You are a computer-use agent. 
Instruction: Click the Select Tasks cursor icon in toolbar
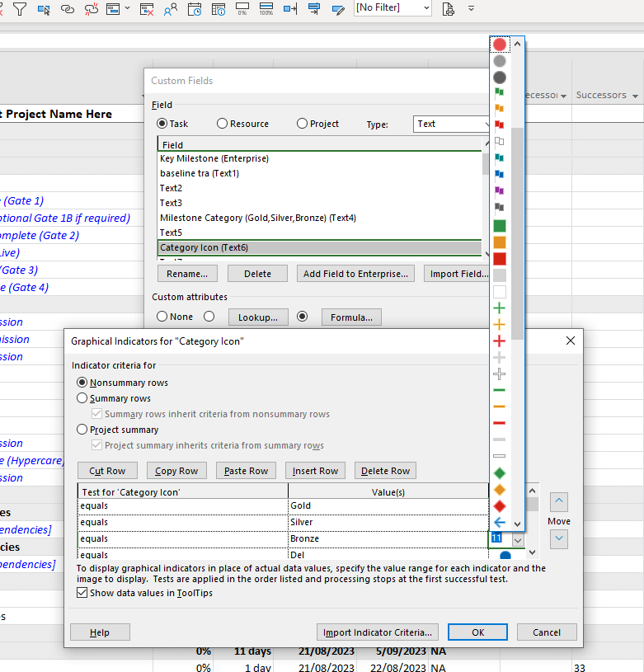pos(44,9)
